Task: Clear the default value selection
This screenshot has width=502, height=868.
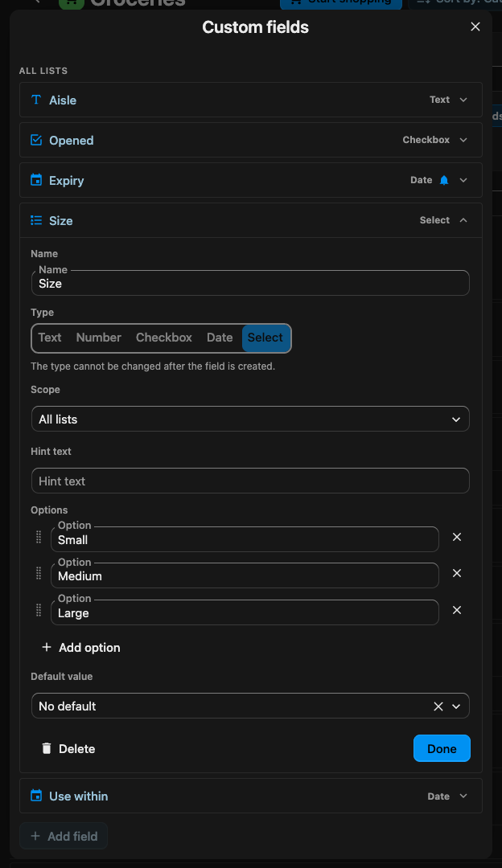Action: click(x=438, y=706)
